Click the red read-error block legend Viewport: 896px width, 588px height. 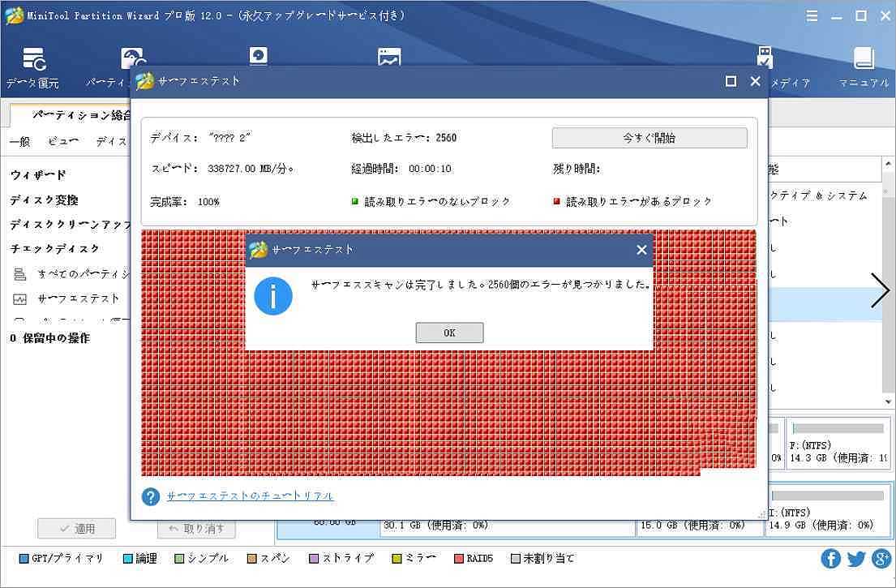point(556,201)
